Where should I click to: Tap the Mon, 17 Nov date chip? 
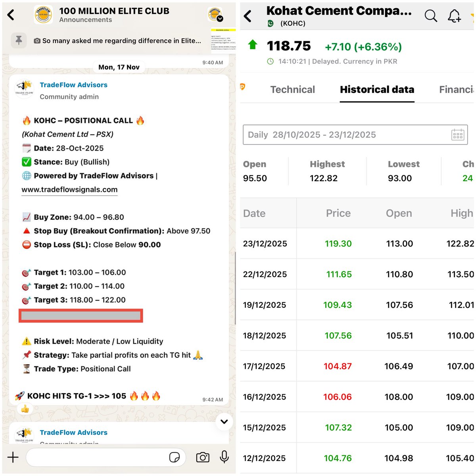(x=119, y=67)
